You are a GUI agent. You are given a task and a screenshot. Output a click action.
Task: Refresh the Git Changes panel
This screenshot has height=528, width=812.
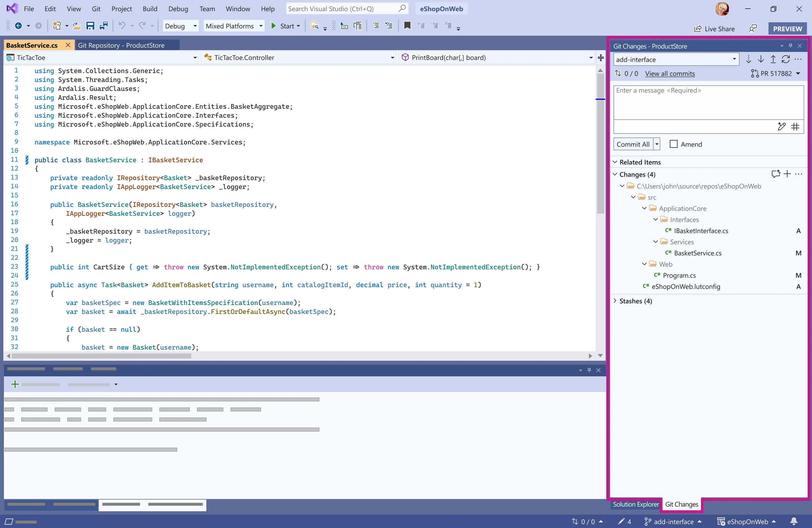tap(786, 59)
